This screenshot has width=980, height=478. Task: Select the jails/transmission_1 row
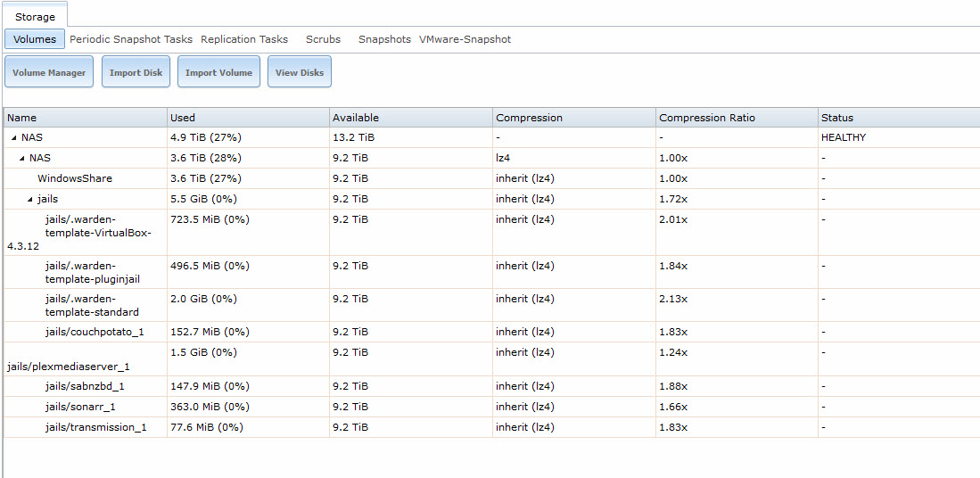[491, 427]
